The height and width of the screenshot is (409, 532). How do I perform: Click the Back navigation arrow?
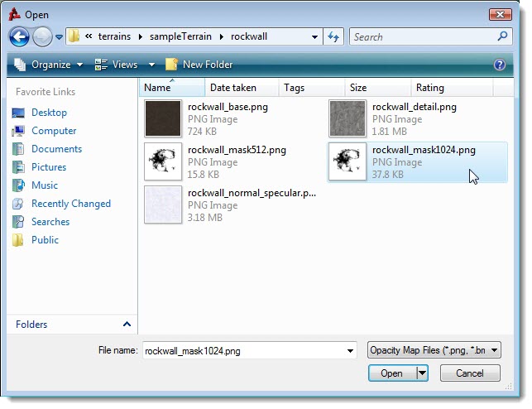pos(19,36)
